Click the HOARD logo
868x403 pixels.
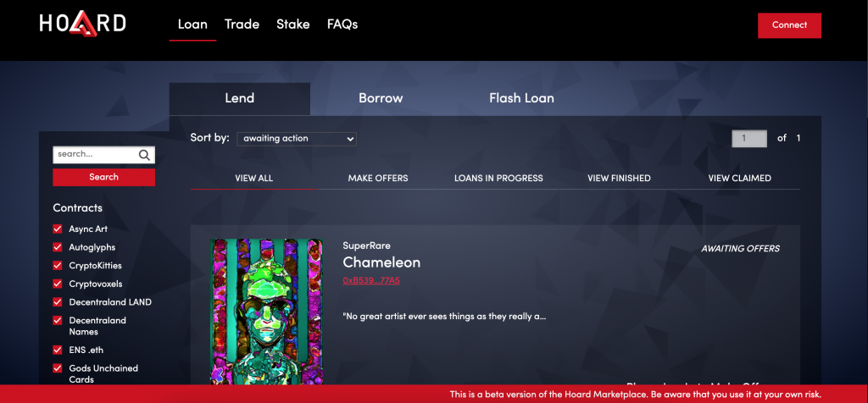tap(83, 25)
